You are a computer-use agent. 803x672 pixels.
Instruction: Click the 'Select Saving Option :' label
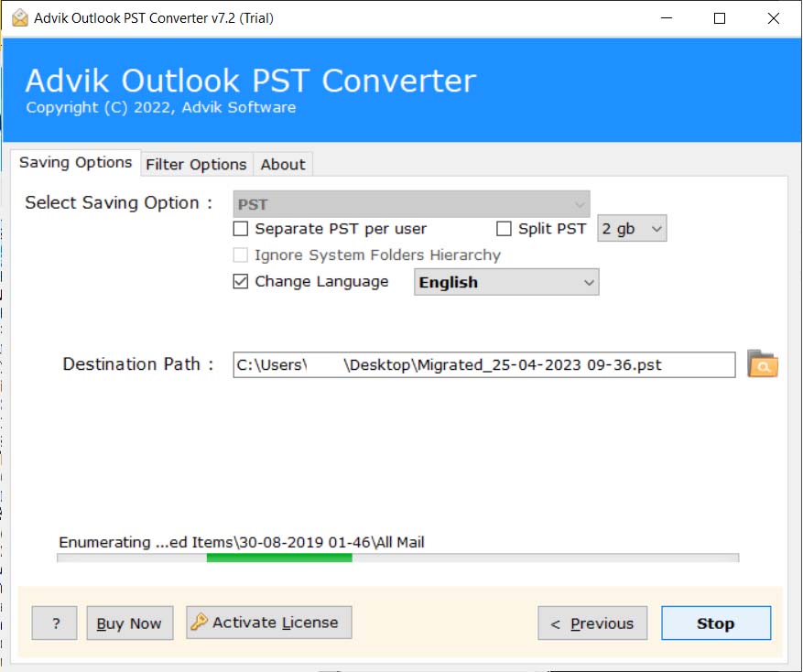[x=119, y=202]
